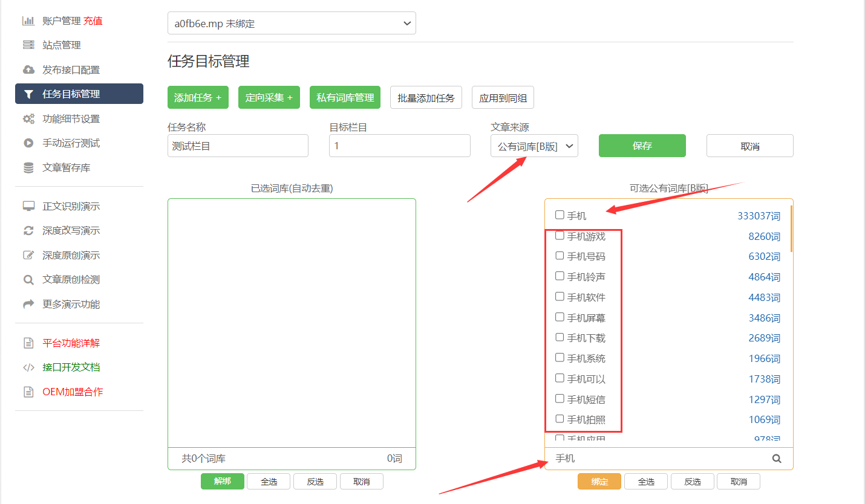Click the magnifier icon in the 词库 search box

click(x=777, y=459)
